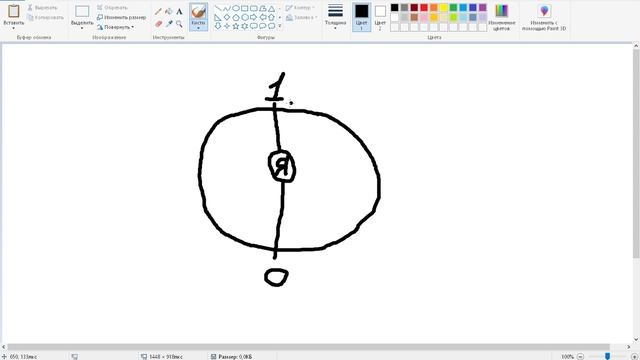The height and width of the screenshot is (360, 640).
Task: Choose the orange palette swatch
Action: [433, 7]
